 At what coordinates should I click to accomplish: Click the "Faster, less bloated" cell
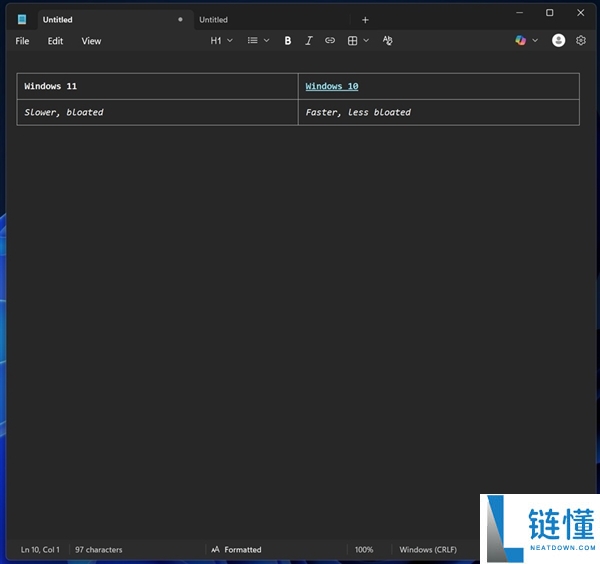(x=439, y=112)
